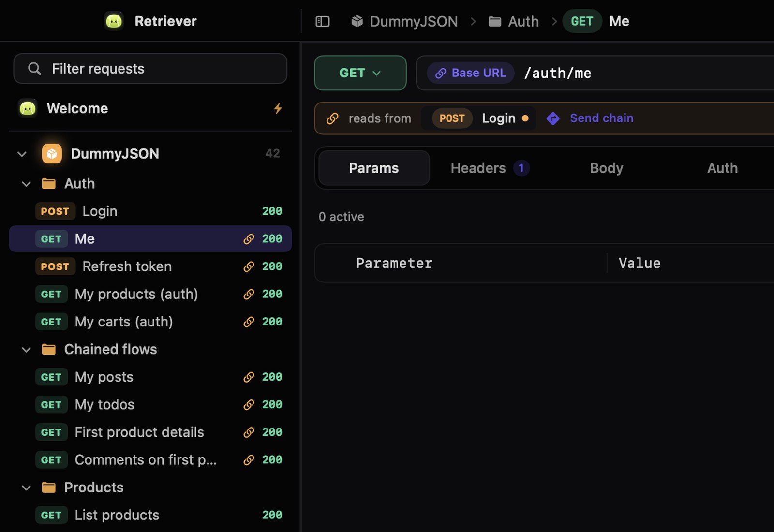774x532 pixels.
Task: Open the POST Login request in sidebar
Action: [x=150, y=211]
